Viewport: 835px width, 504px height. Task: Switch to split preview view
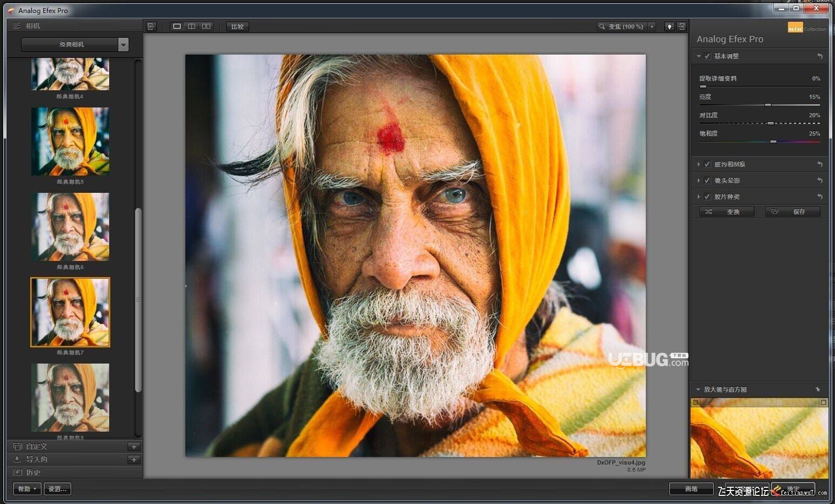191,26
